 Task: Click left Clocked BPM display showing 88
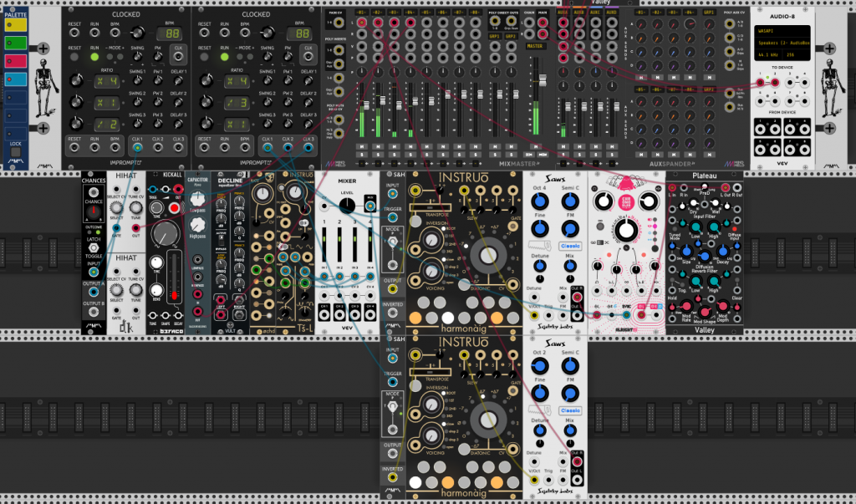click(x=169, y=34)
